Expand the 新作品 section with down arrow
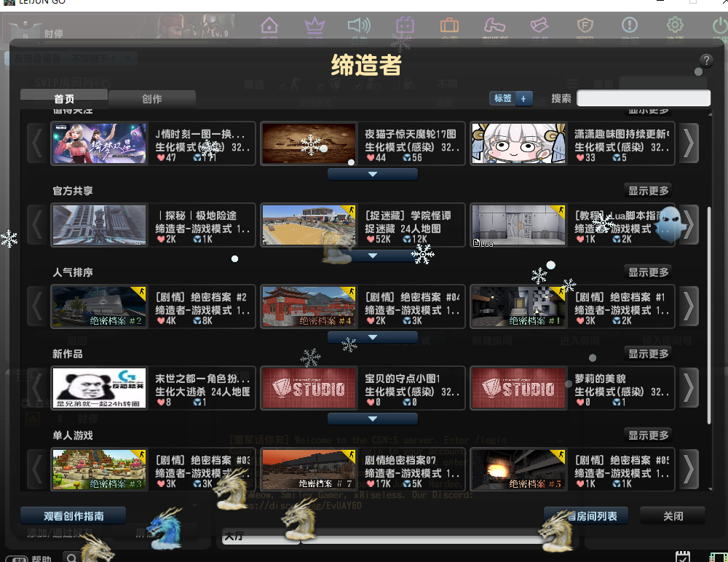The height and width of the screenshot is (562, 728). click(x=372, y=419)
